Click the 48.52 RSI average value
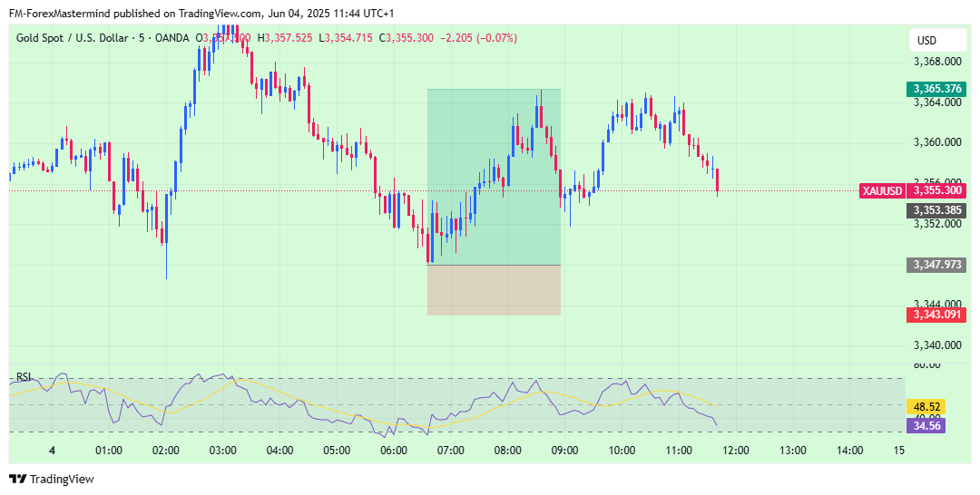The image size is (980, 495). pyautogui.click(x=925, y=407)
